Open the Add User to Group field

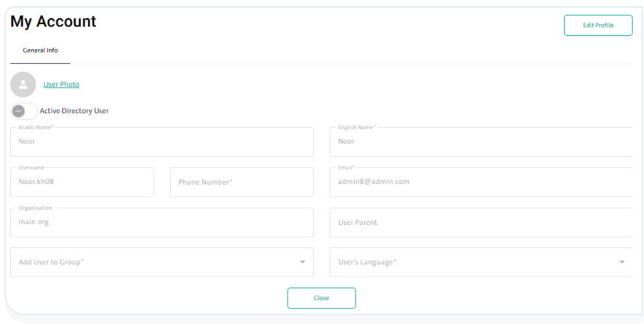(151, 262)
